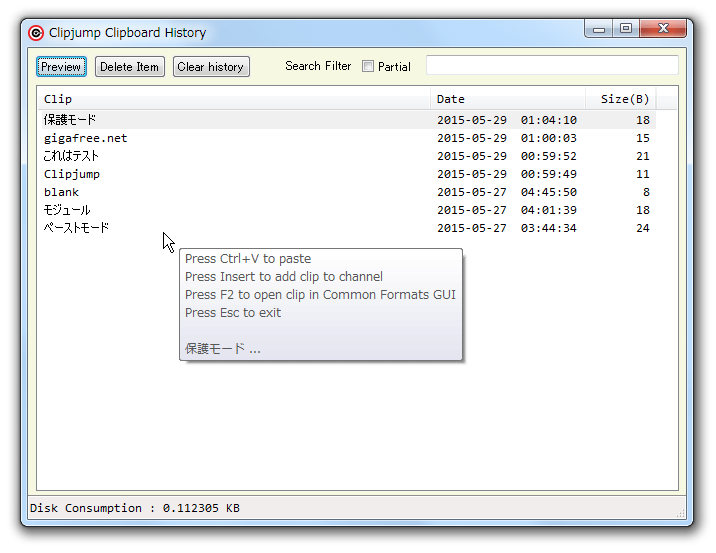Sort by the Size(B) column header
This screenshot has height=553, width=716.
tap(621, 99)
